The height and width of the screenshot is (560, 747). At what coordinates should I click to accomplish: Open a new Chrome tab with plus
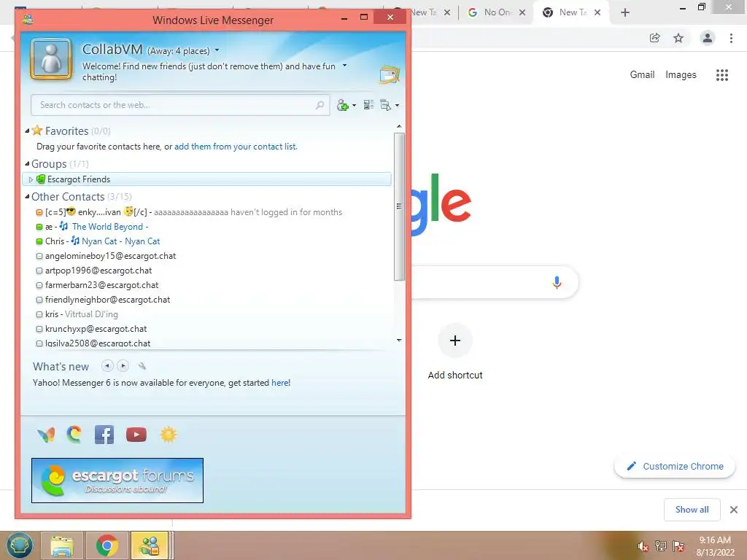pos(625,13)
